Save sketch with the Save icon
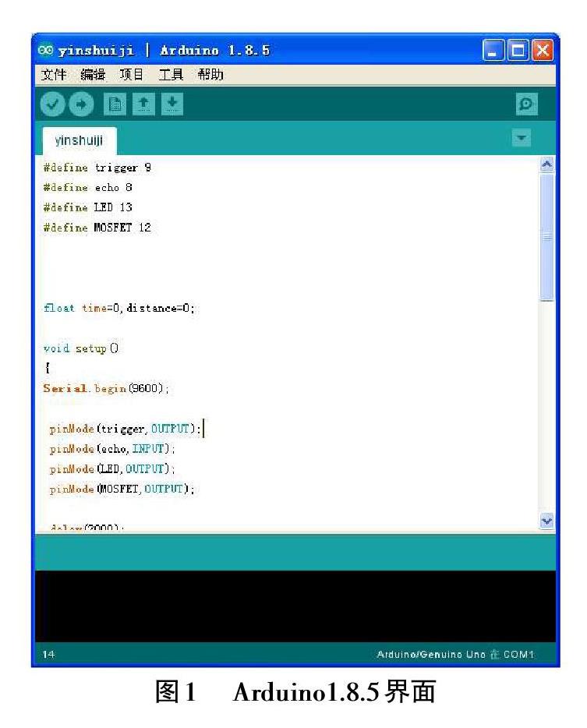Screen dimensions: 587x728 click(x=172, y=104)
